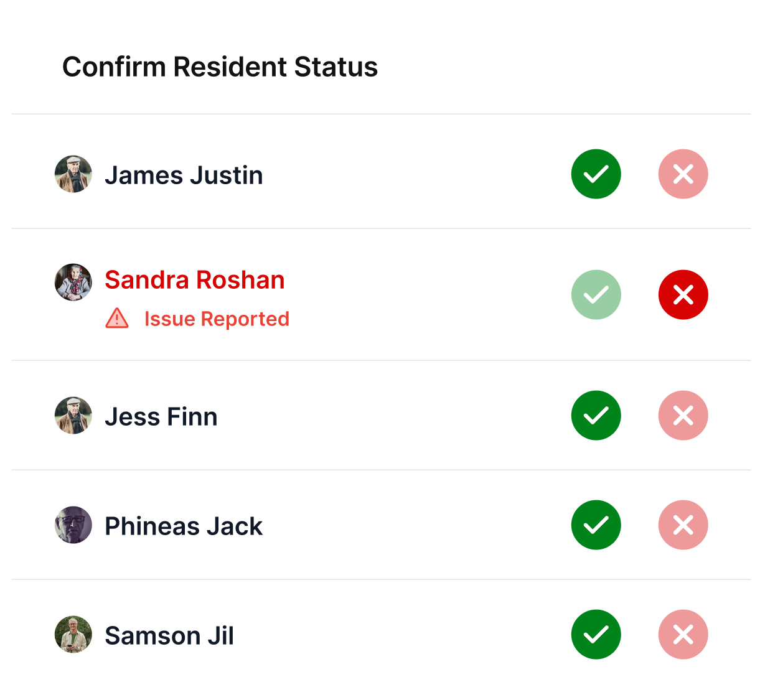Approve Phineas Jack with the checkmark

pos(596,525)
